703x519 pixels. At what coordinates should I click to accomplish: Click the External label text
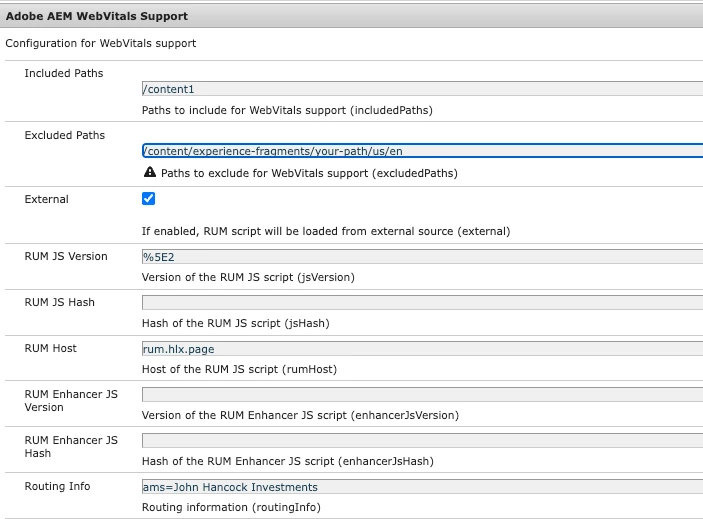(x=46, y=199)
